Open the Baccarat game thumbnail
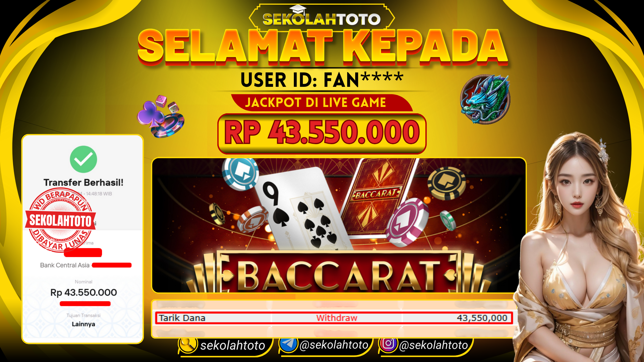The width and height of the screenshot is (644, 362). point(339,225)
